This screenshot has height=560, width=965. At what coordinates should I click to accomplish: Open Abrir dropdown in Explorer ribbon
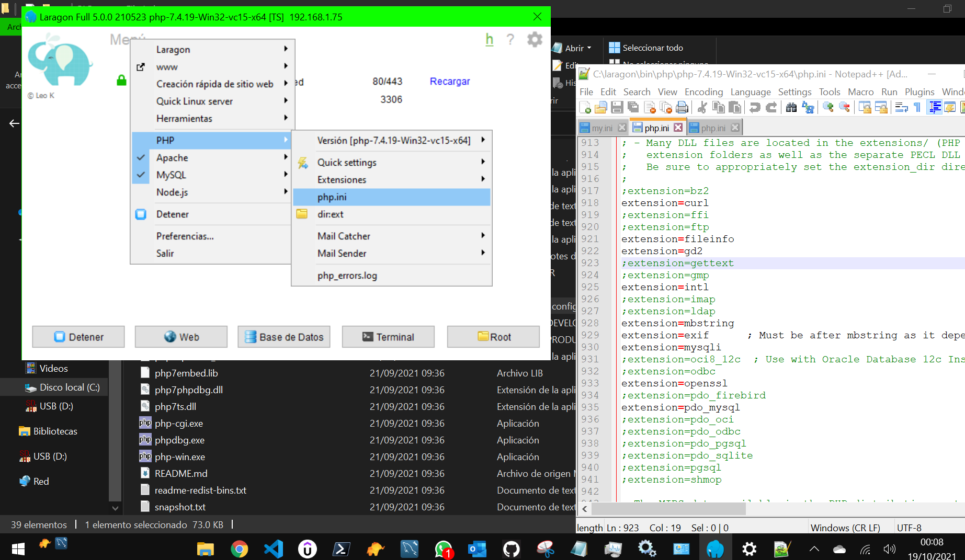pyautogui.click(x=572, y=48)
